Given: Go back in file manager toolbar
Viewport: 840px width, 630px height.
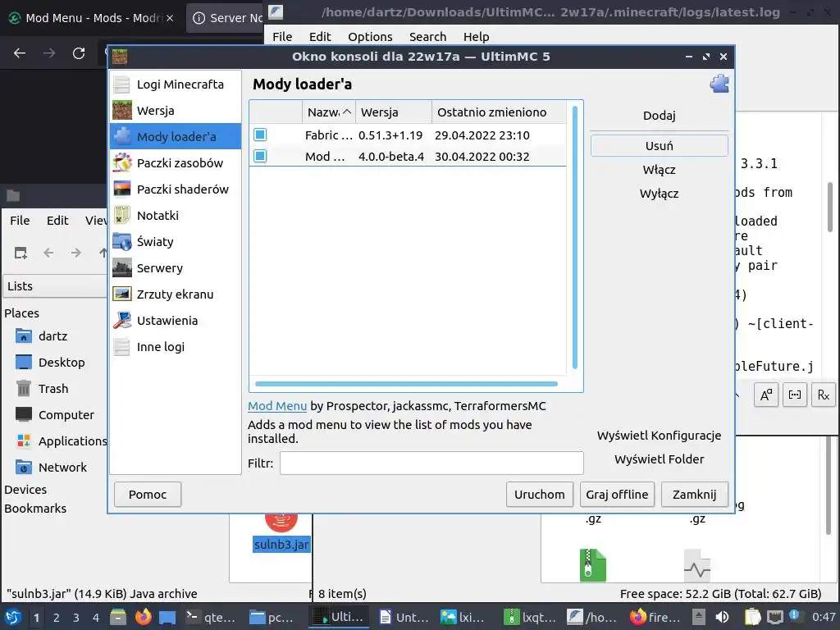Looking at the screenshot, I should coord(48,253).
